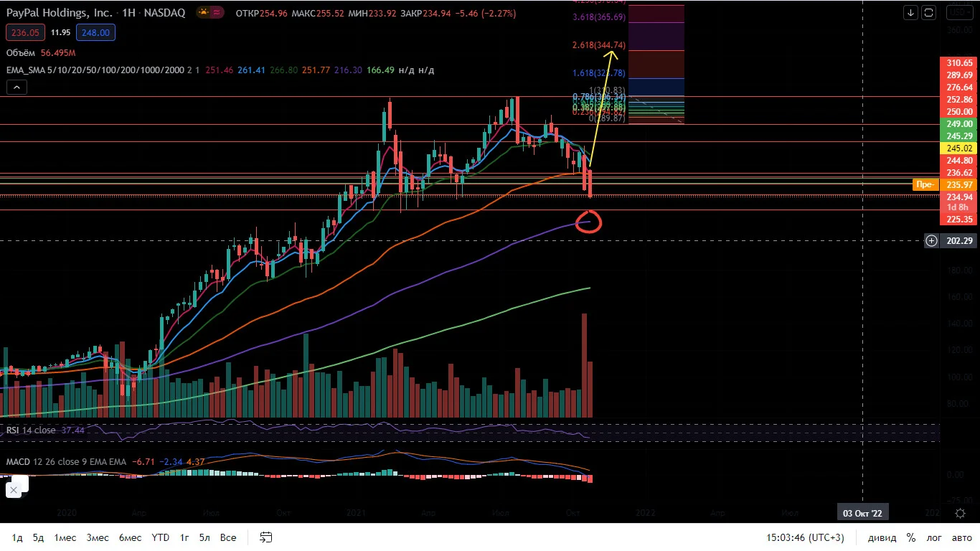Click the clock 15:03:46 (UTC+3) timezone
The width and height of the screenshot is (980, 551).
coord(805,537)
